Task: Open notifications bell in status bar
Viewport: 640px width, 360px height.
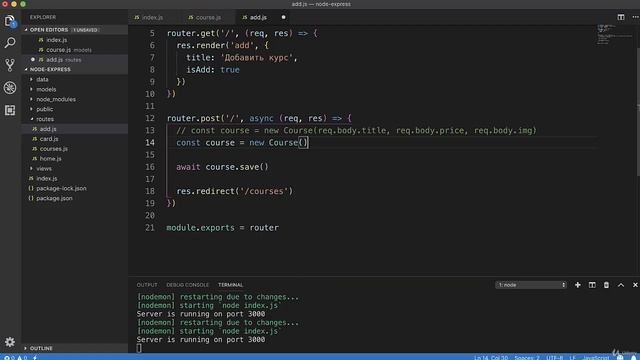Action: [633, 358]
